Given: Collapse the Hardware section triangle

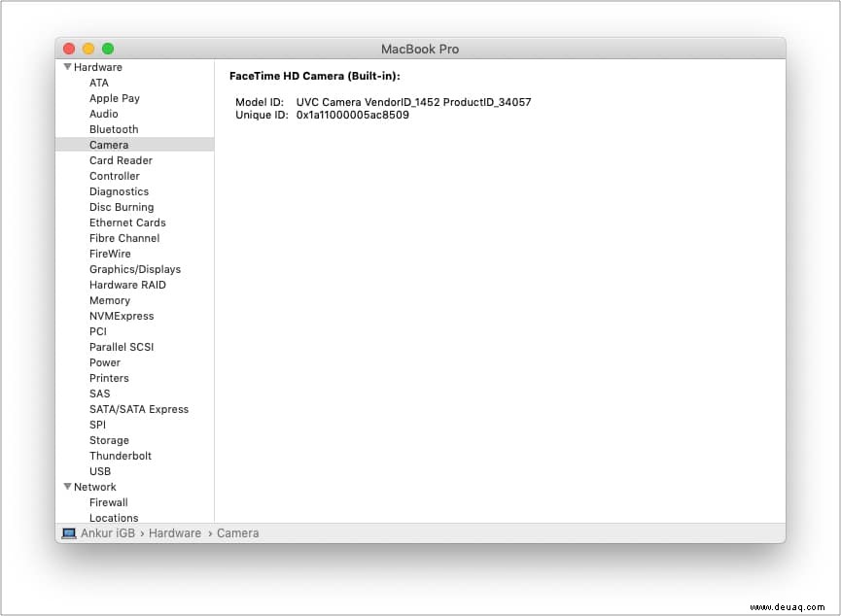Looking at the screenshot, I should (67, 67).
